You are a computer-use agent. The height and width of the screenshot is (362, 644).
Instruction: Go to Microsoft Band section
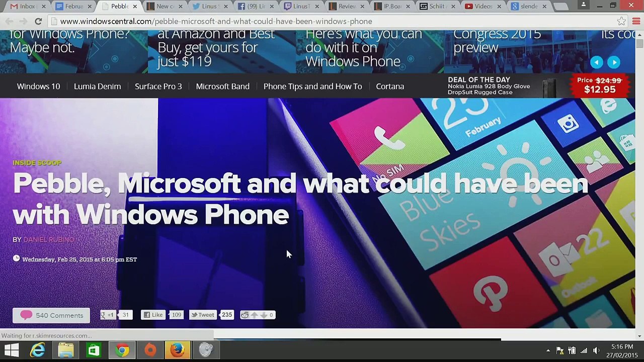(222, 86)
